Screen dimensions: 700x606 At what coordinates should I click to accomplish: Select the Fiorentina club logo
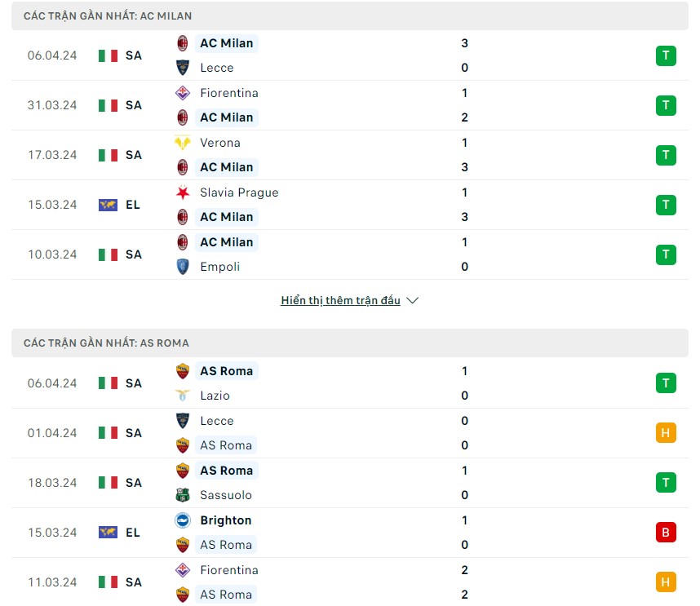[184, 93]
